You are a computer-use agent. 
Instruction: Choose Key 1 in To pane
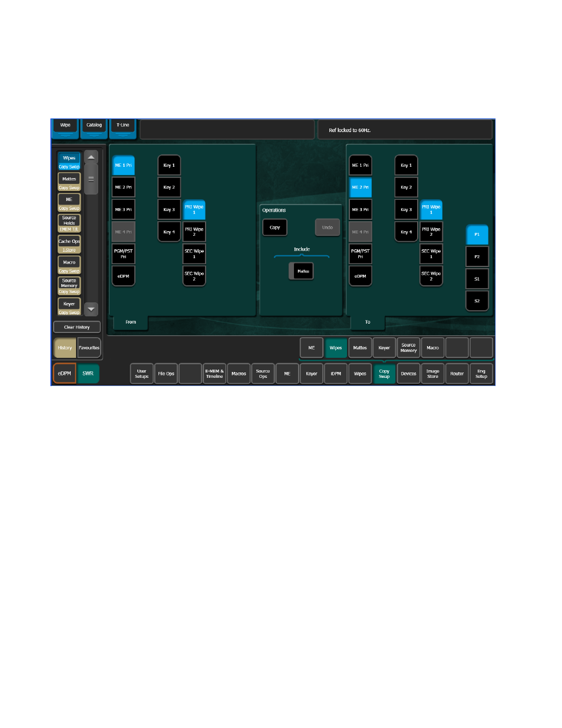point(406,166)
